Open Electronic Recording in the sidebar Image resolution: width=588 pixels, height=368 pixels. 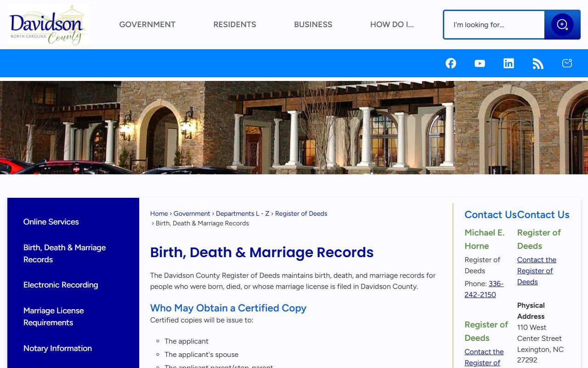(x=61, y=285)
